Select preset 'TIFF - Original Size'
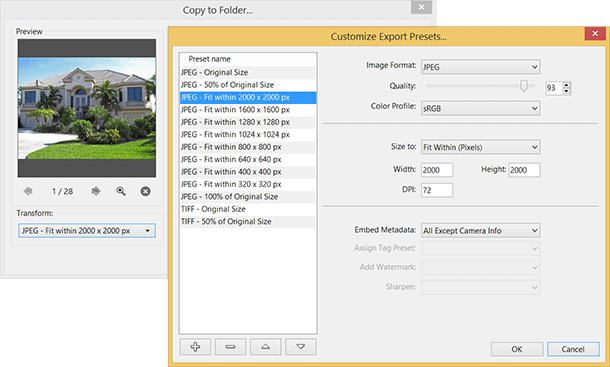Screen dimensions: 610x367 click(x=248, y=209)
